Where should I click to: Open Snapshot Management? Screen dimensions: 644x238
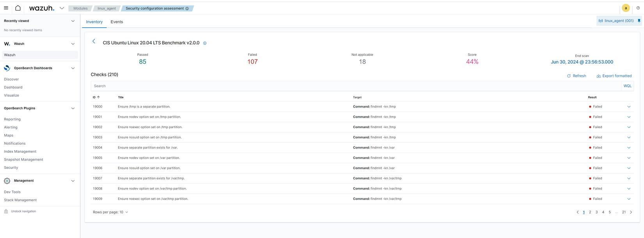[23, 159]
